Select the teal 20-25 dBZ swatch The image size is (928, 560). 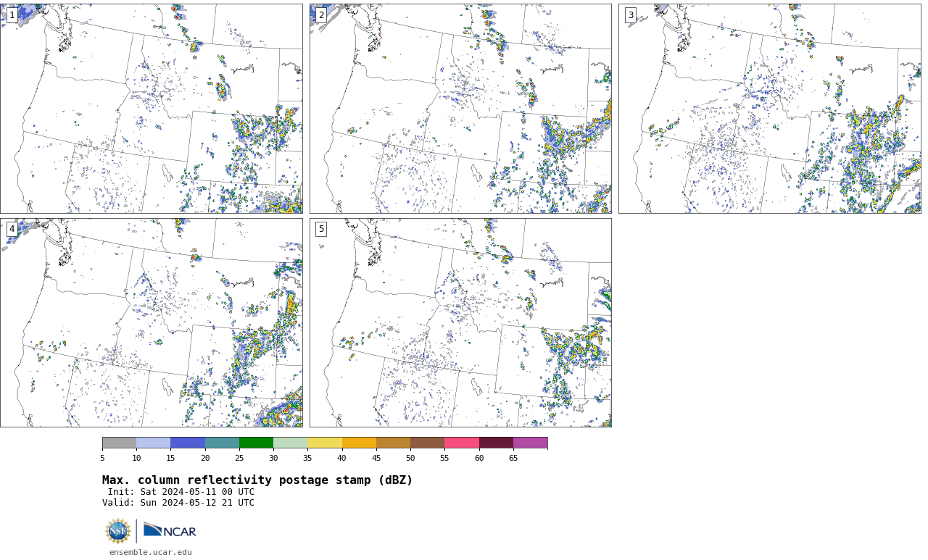click(x=223, y=443)
